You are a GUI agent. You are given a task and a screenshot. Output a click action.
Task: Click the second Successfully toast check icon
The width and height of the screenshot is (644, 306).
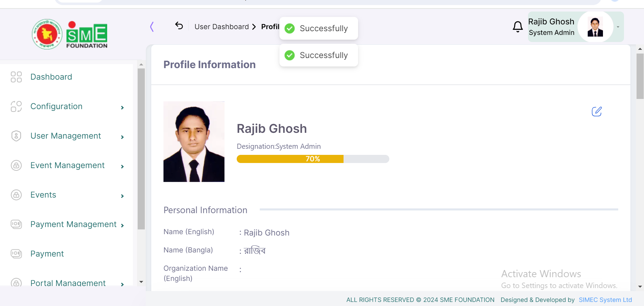click(290, 55)
